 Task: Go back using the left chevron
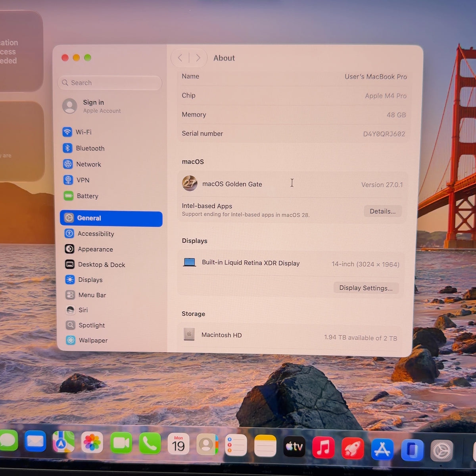pos(180,58)
